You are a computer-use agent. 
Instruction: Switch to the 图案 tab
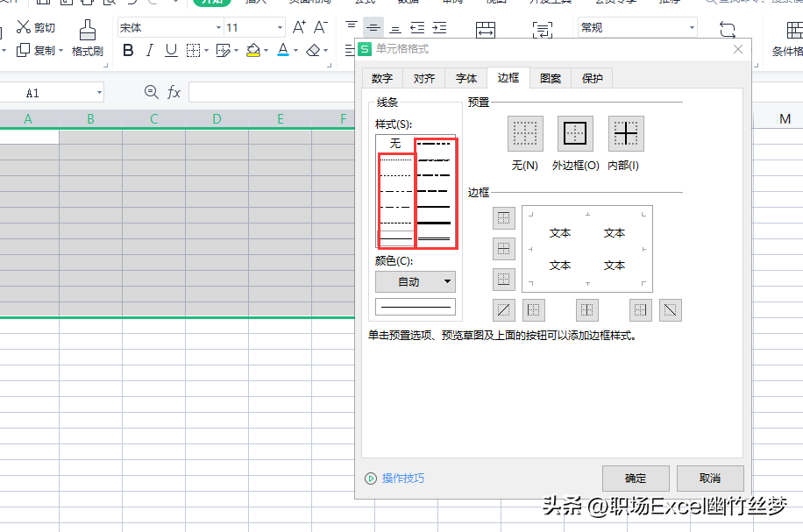[x=551, y=78]
